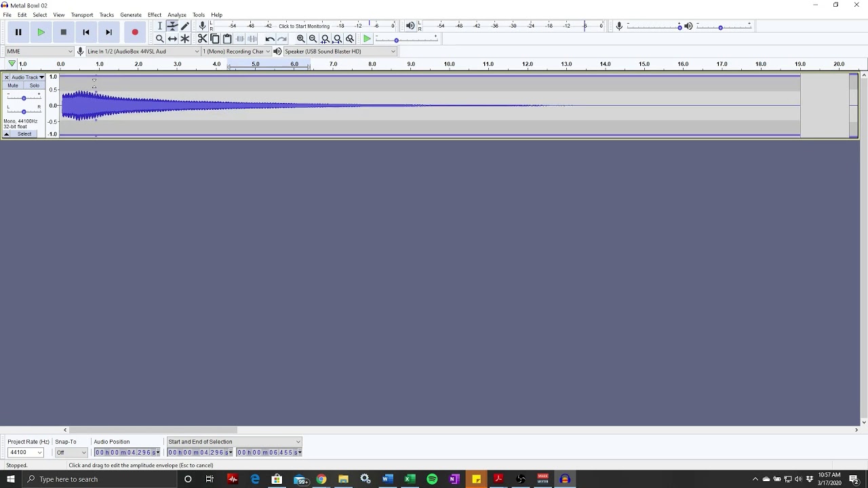Select the I-beam Selection tool
Viewport: 868px width, 488px height.
coord(160,26)
